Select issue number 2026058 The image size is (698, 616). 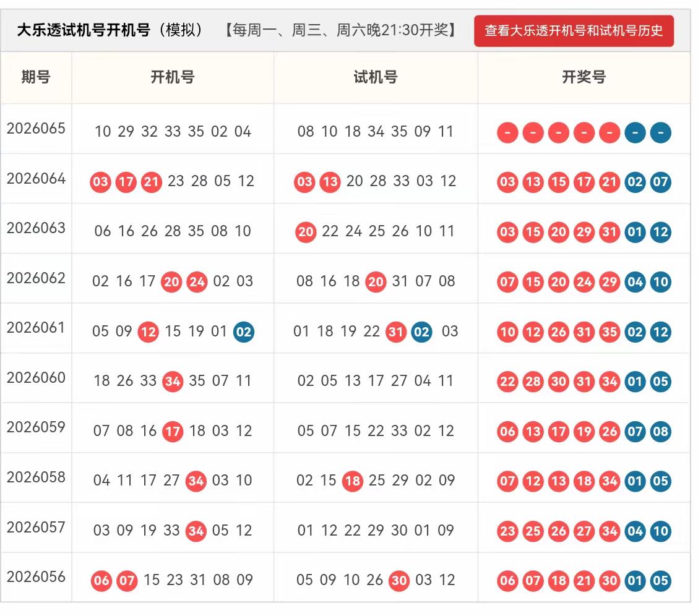[x=36, y=477]
